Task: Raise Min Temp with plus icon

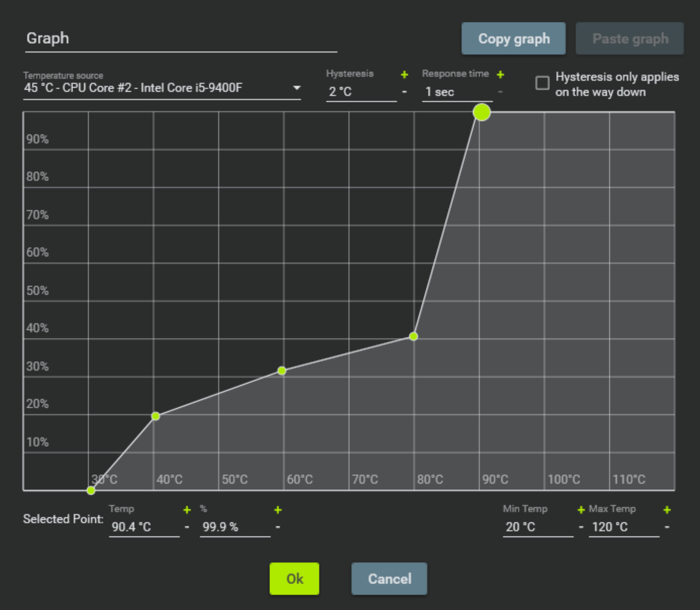Action: click(x=581, y=510)
